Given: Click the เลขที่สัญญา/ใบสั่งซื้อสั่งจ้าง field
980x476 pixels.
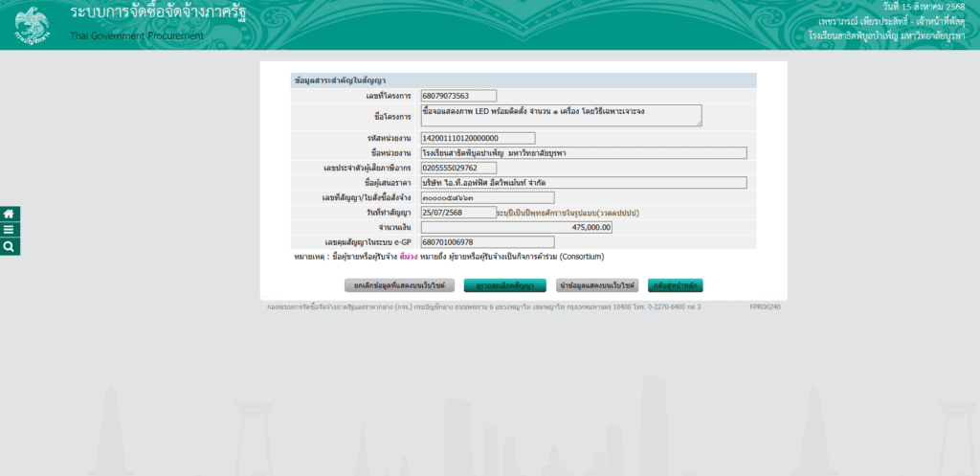Looking at the screenshot, I should pos(487,197).
